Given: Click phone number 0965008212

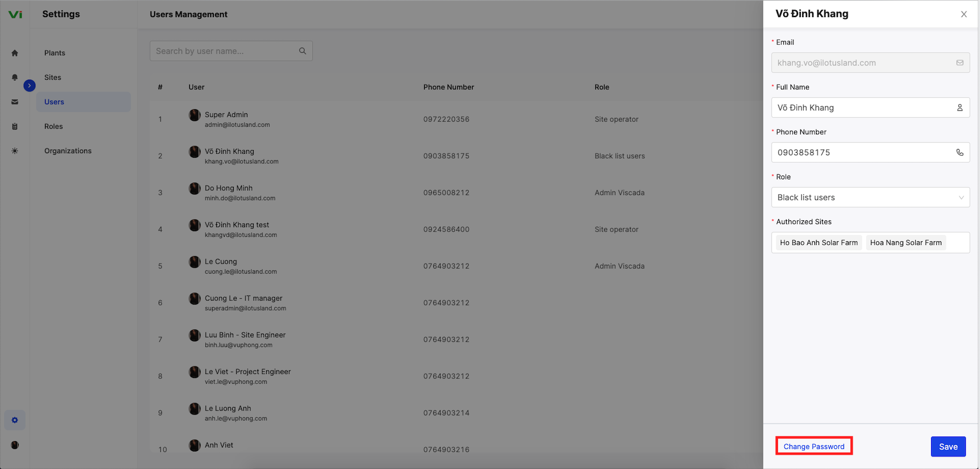Looking at the screenshot, I should pos(446,192).
